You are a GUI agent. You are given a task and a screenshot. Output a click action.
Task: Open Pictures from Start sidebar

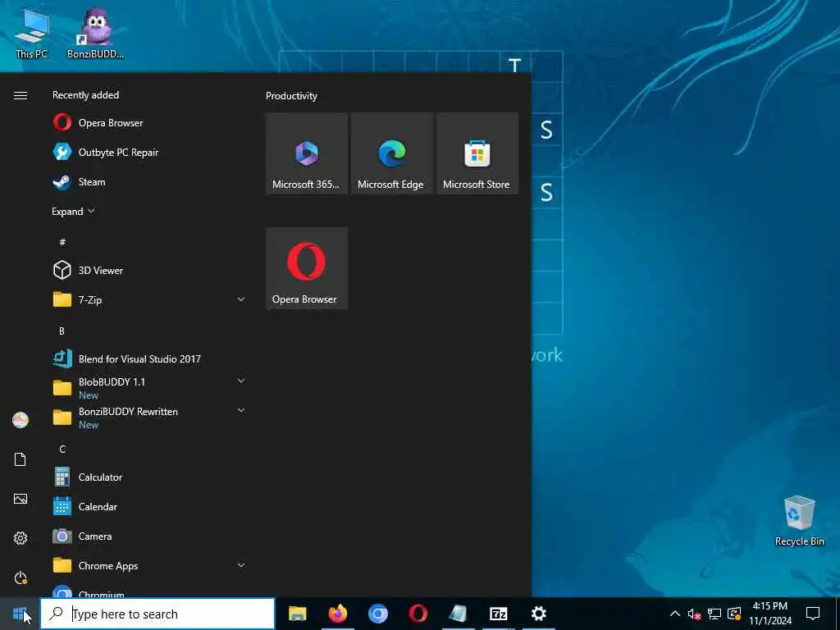[21, 499]
